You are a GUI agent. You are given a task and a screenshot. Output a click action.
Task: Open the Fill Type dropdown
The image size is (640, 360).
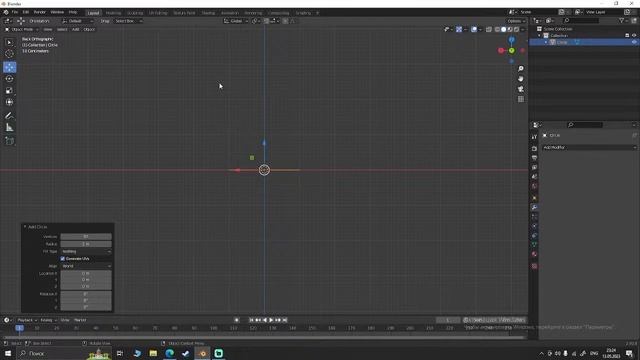(x=86, y=251)
